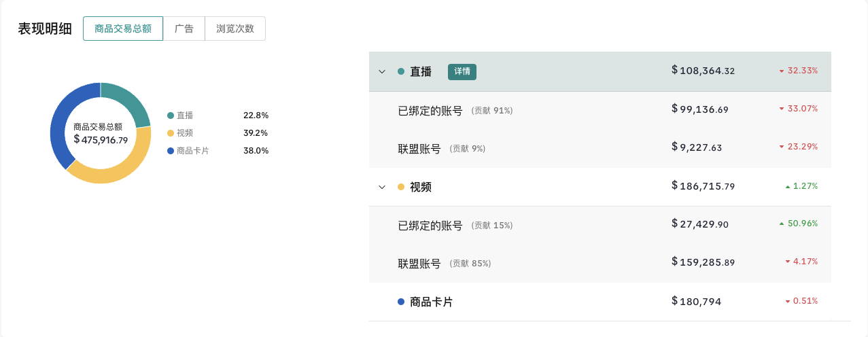Click the red down arrow by 4.17%
Viewport: 868px width, 337px height.
(x=787, y=262)
